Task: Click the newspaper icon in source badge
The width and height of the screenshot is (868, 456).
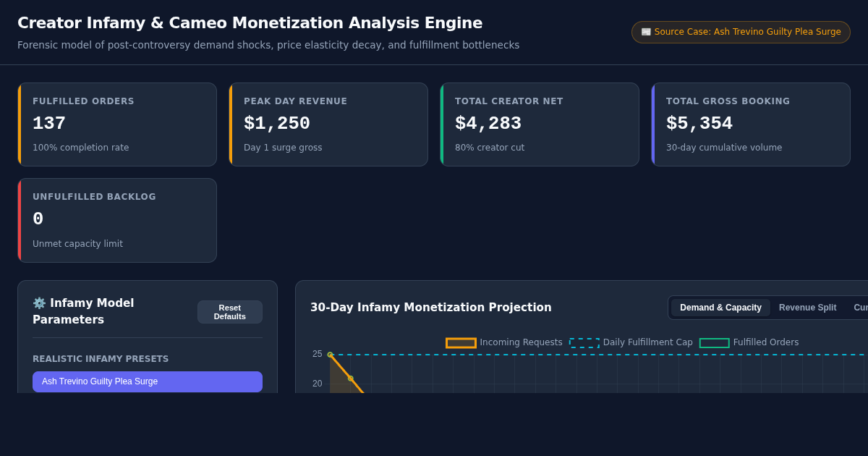Action: (646, 32)
